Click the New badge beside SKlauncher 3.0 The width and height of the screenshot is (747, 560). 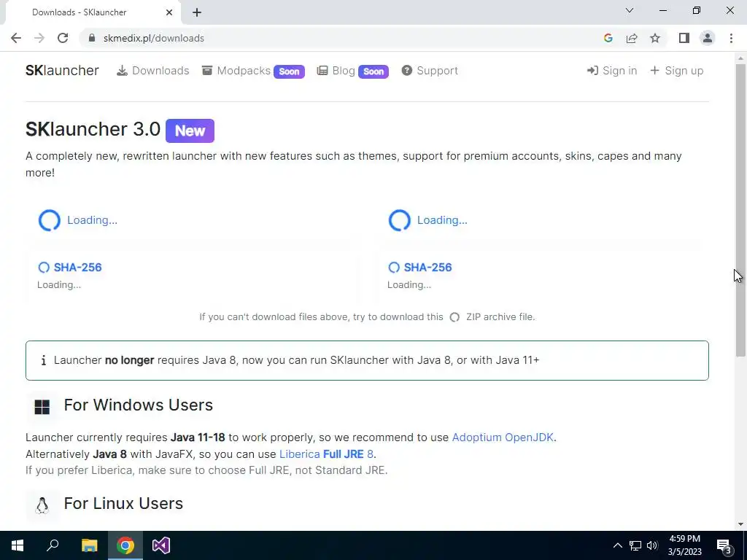(190, 131)
